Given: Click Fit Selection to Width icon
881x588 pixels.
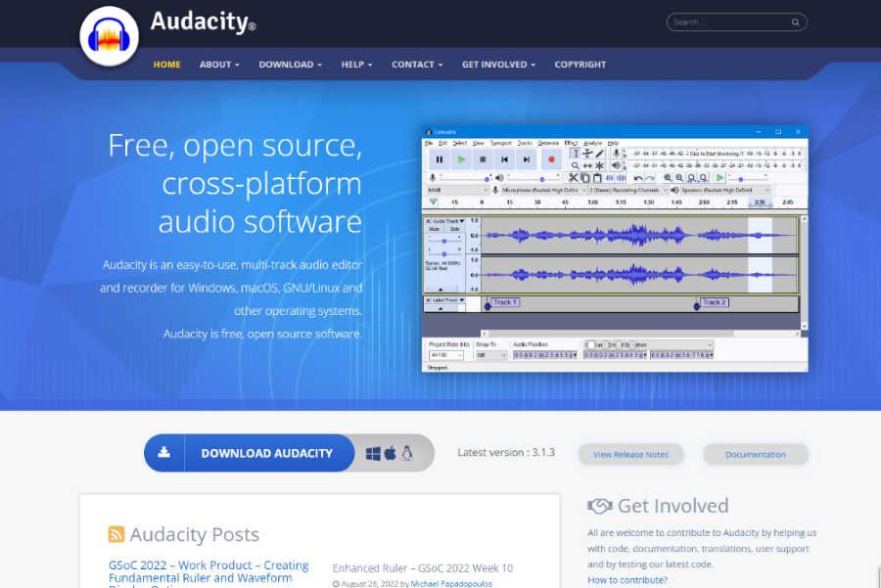Looking at the screenshot, I should click(x=692, y=178).
